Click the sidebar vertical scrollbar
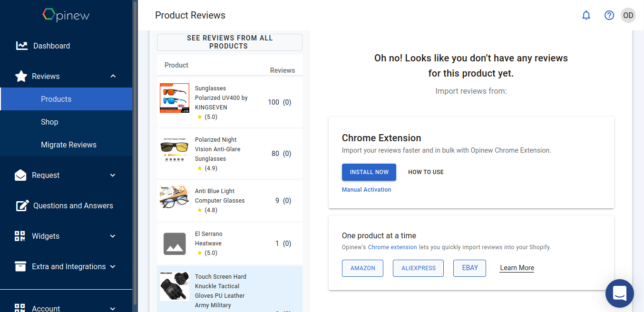 click(x=135, y=152)
